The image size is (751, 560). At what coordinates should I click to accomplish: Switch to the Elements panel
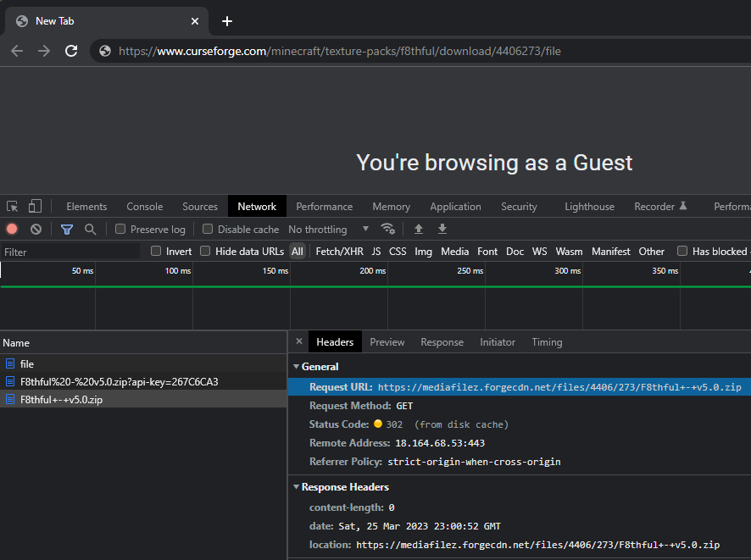click(86, 206)
